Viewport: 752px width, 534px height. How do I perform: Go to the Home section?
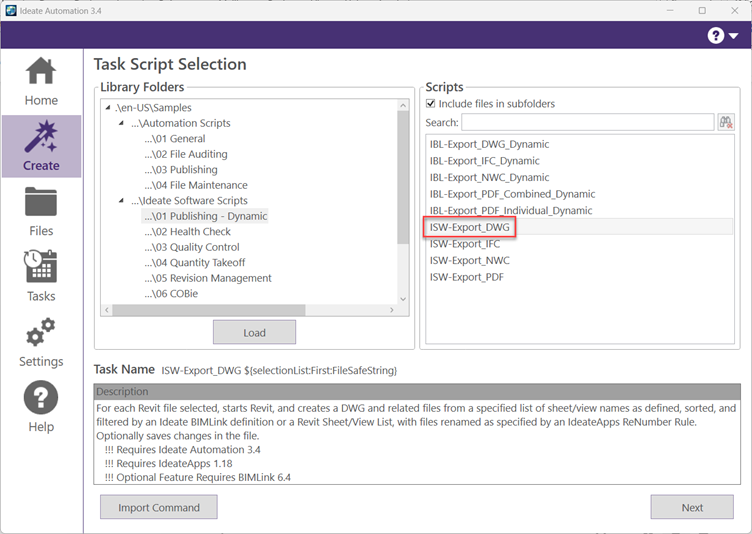coord(41,82)
